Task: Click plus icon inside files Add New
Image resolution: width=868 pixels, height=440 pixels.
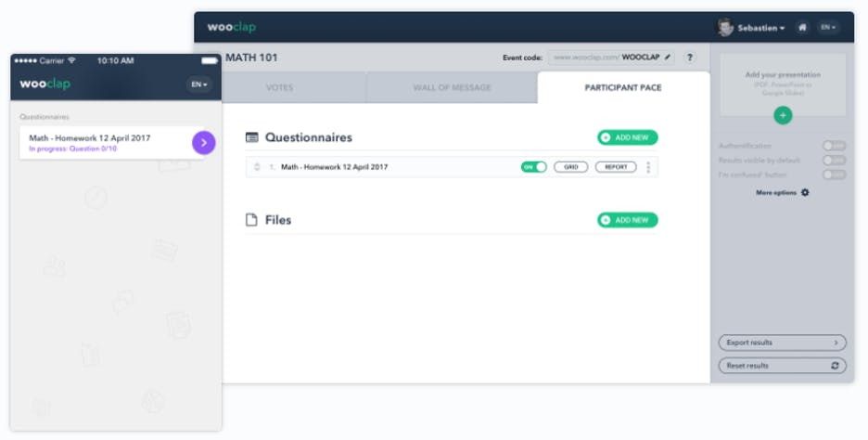Action: (606, 220)
